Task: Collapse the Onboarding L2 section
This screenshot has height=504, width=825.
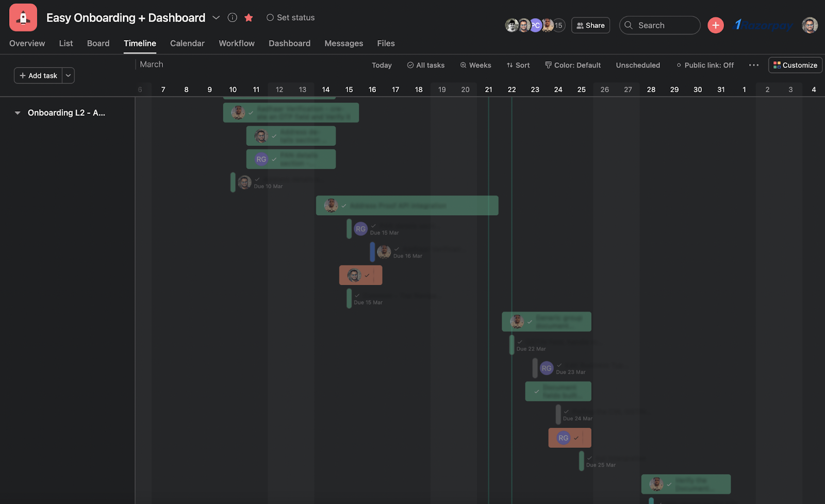Action: 18,113
